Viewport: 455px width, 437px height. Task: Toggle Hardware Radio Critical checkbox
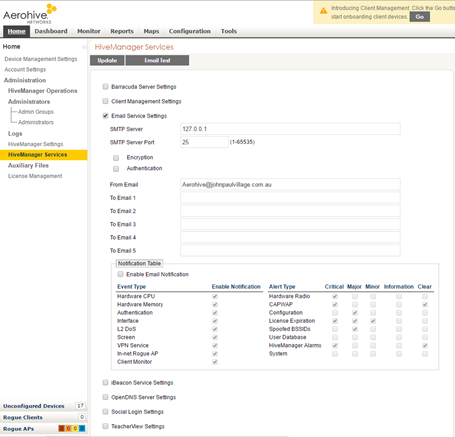point(335,296)
